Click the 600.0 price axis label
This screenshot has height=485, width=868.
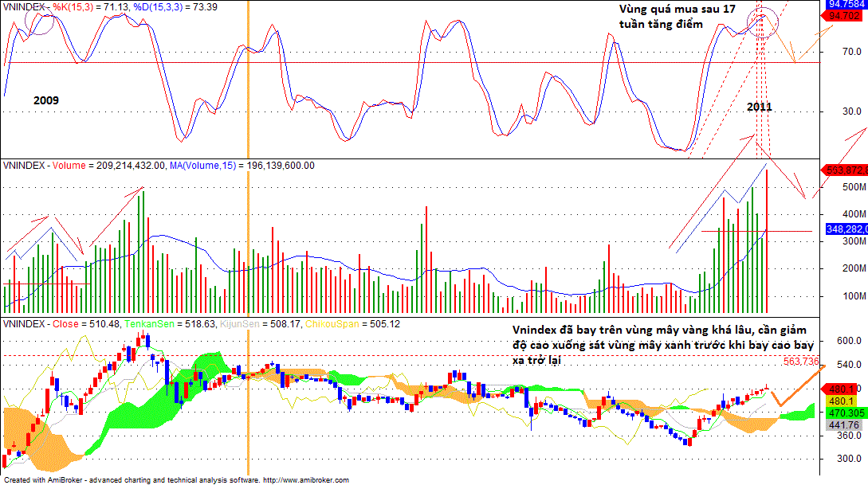tap(849, 341)
